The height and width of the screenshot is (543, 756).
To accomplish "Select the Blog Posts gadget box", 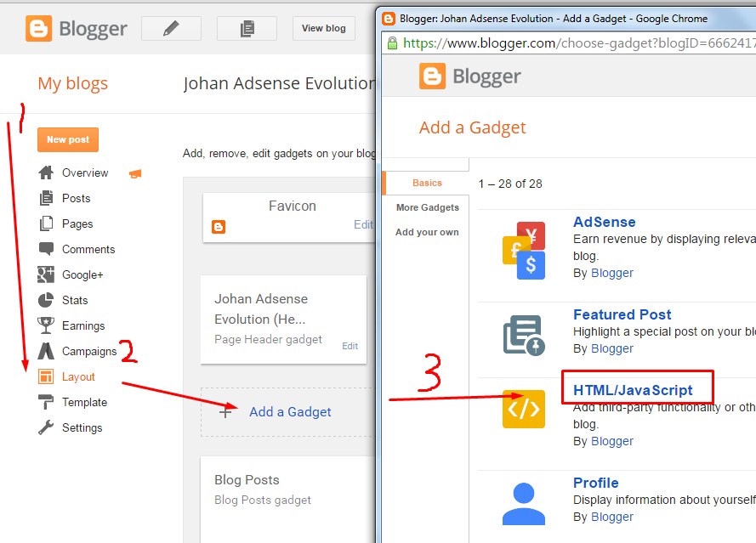I will [x=287, y=499].
